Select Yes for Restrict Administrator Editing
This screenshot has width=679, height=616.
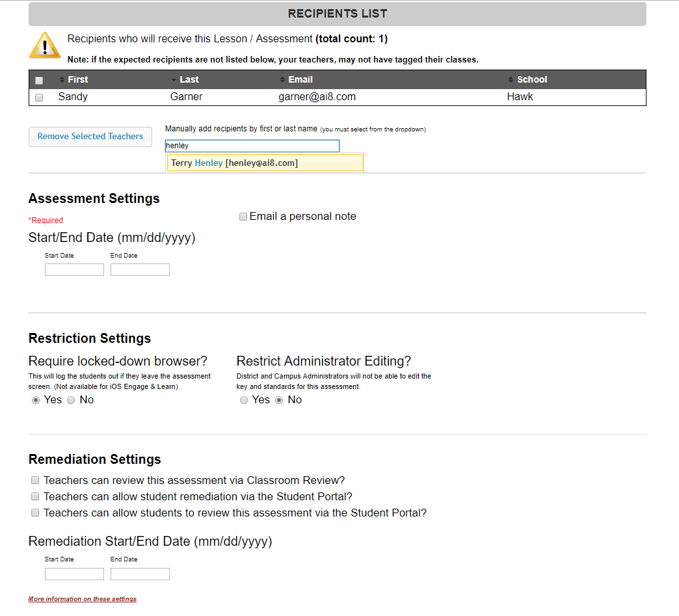pyautogui.click(x=244, y=400)
